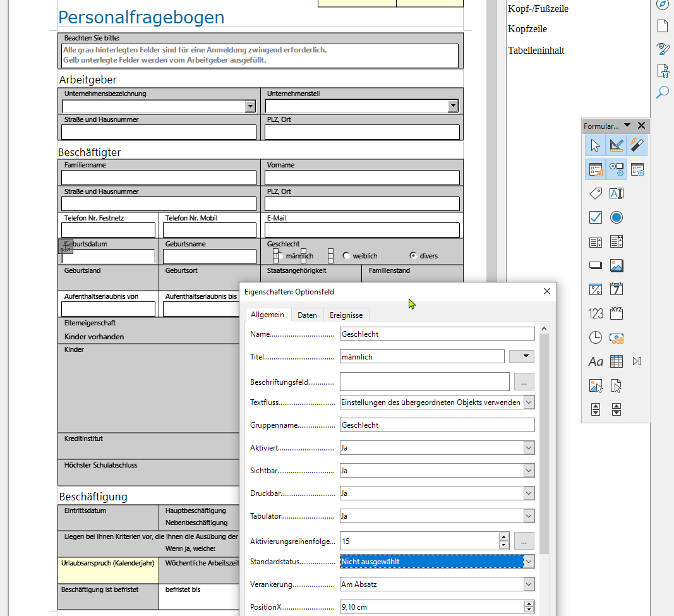Expand the Tabulator dropdown
Image resolution: width=674 pixels, height=616 pixels.
coord(529,516)
